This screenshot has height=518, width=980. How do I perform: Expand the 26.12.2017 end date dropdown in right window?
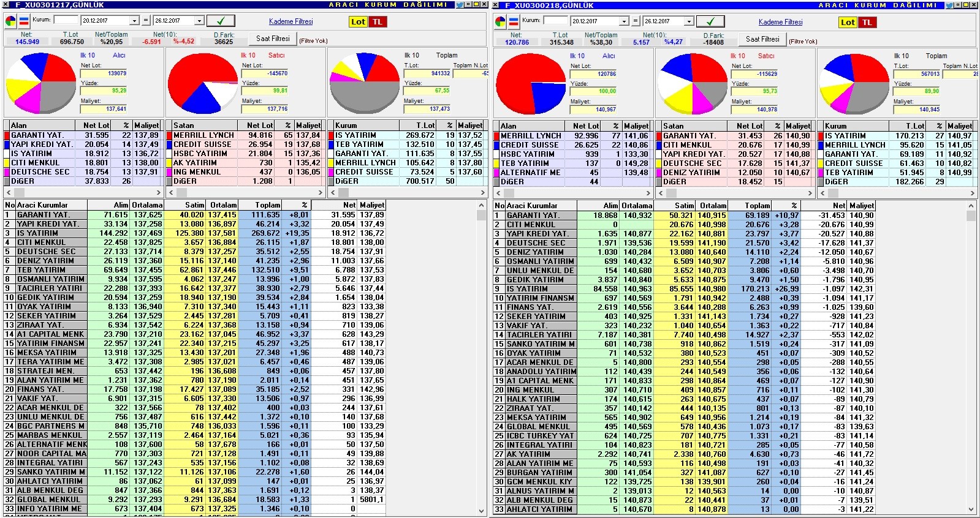[x=689, y=21]
